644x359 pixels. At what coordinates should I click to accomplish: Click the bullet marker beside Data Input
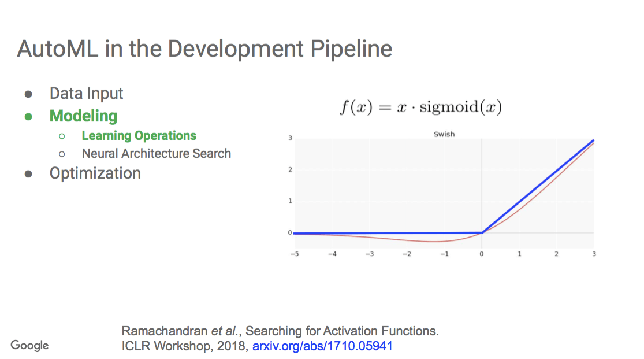(x=28, y=92)
